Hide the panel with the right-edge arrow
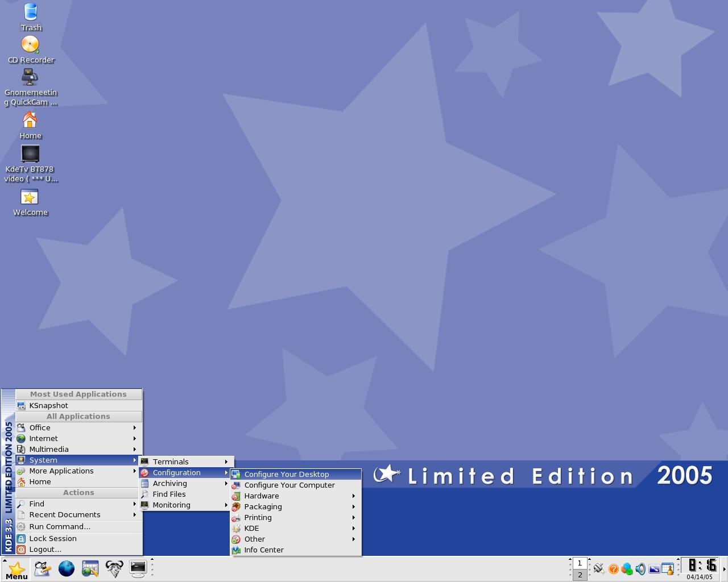The height and width of the screenshot is (582, 728). 724,569
